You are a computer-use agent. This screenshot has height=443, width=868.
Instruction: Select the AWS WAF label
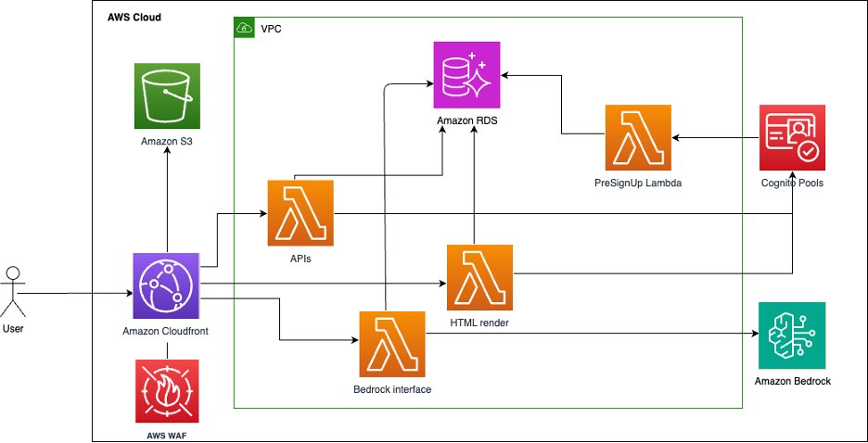click(167, 435)
